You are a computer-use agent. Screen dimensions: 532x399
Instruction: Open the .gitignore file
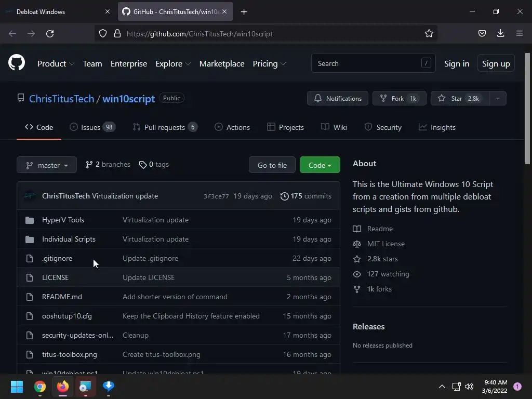click(x=57, y=259)
